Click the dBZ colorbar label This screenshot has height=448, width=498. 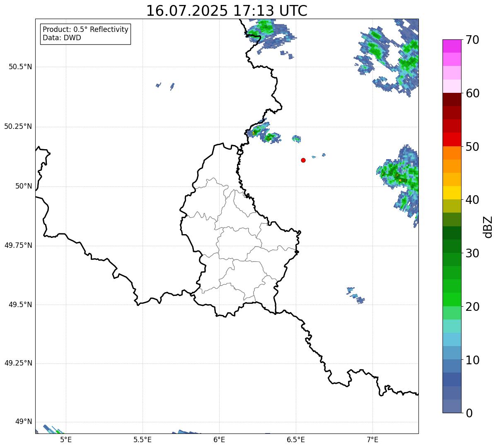[x=488, y=227]
